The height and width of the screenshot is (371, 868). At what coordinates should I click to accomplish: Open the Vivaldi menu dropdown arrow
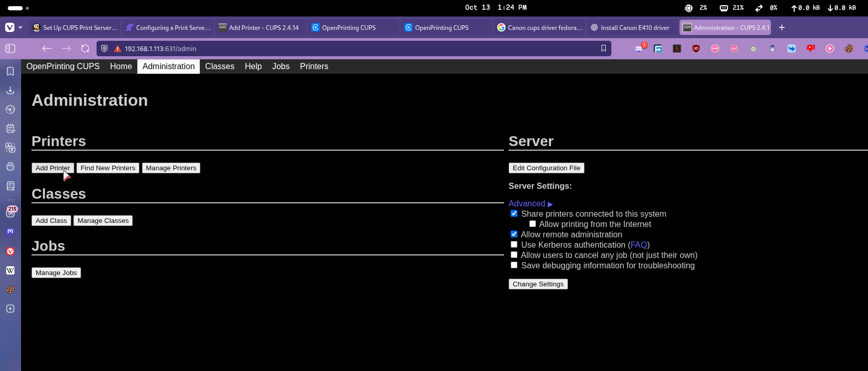pos(20,28)
